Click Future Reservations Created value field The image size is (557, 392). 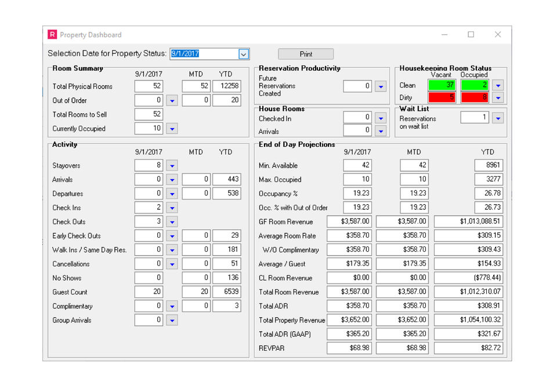(357, 86)
